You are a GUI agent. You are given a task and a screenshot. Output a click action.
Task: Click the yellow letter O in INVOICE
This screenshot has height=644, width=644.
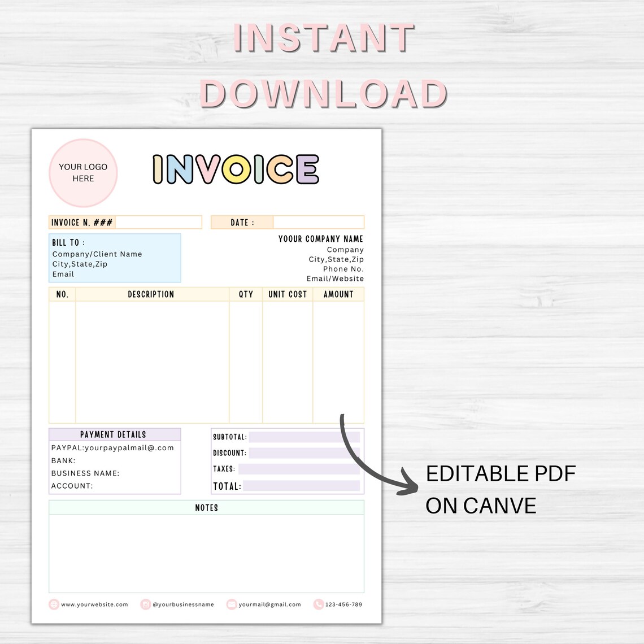coord(237,169)
